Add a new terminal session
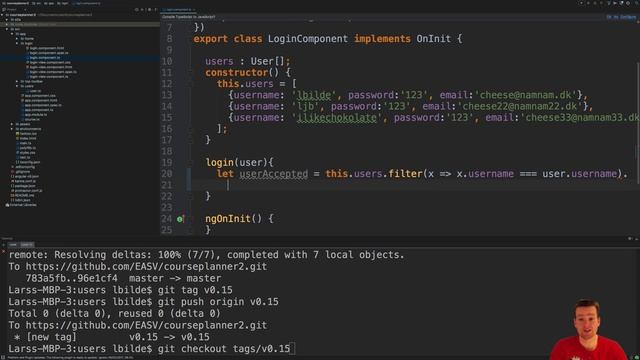Screen dimensions: 640x360 pos(3,245)
